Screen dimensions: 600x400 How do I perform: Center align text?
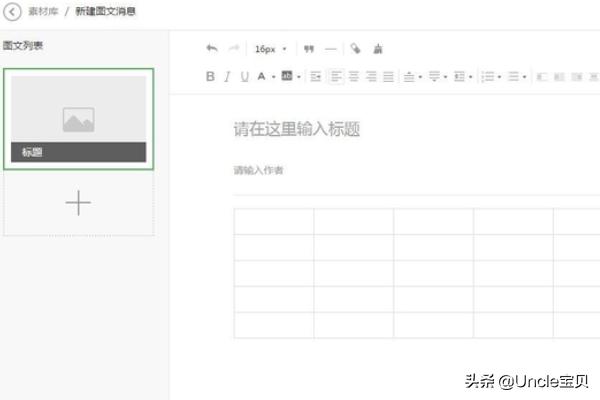coord(354,77)
